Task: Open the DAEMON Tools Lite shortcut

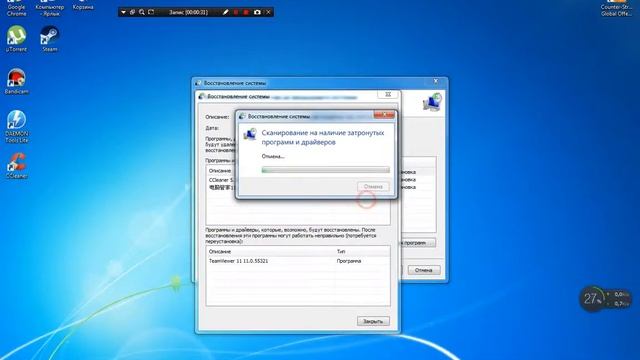Action: (16, 126)
